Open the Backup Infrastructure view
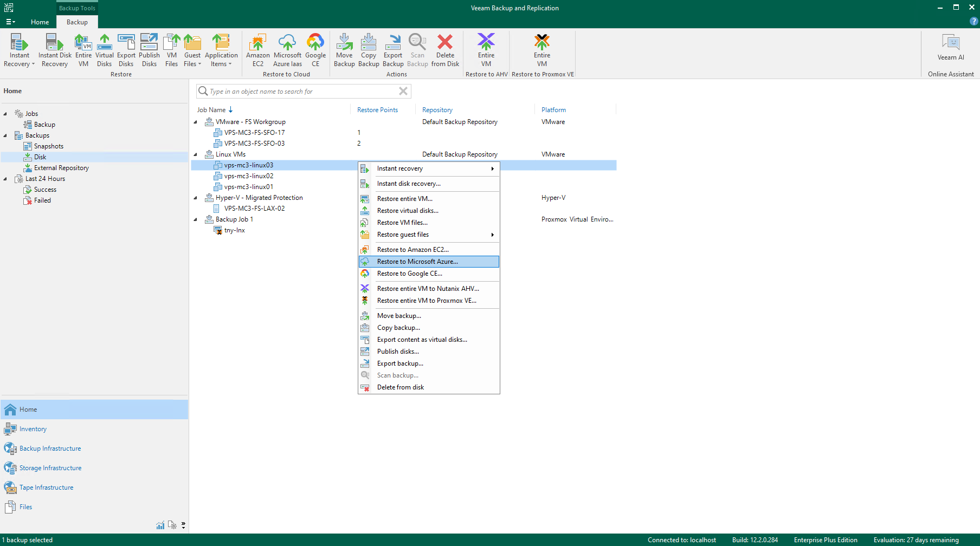Screen dimensions: 980x546 [50, 448]
